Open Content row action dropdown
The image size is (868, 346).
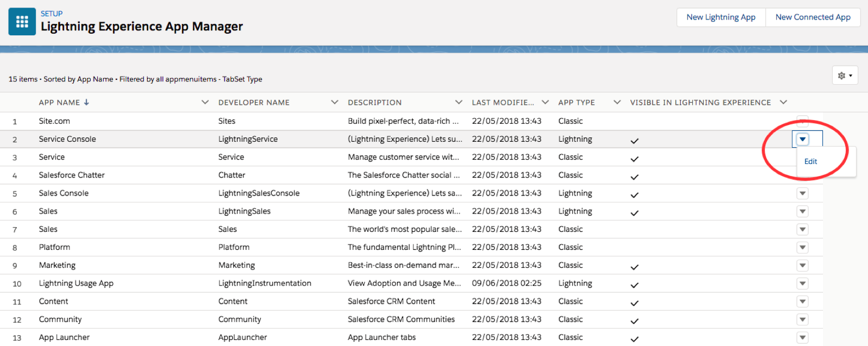[x=802, y=301]
